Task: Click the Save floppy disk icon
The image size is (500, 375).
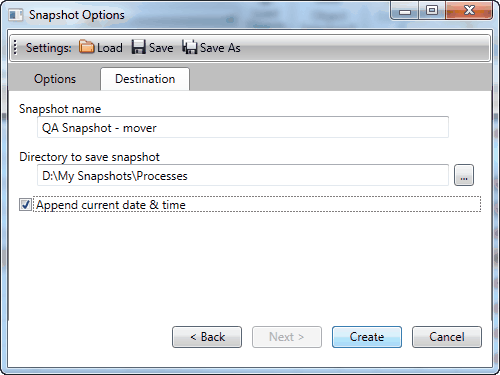Action: (x=139, y=47)
